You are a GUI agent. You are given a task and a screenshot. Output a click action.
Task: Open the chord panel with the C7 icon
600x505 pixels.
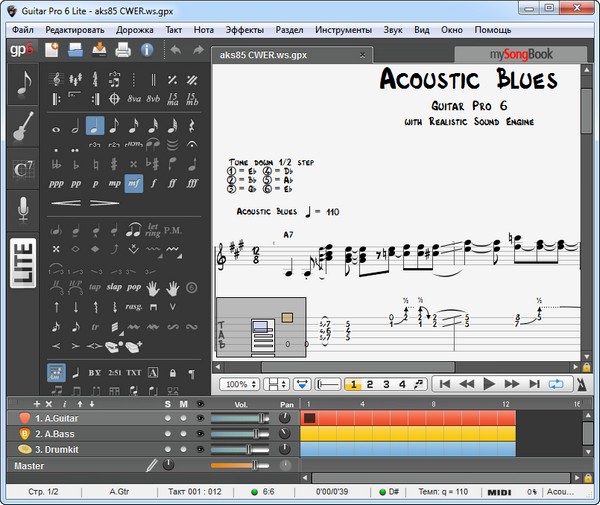24,168
